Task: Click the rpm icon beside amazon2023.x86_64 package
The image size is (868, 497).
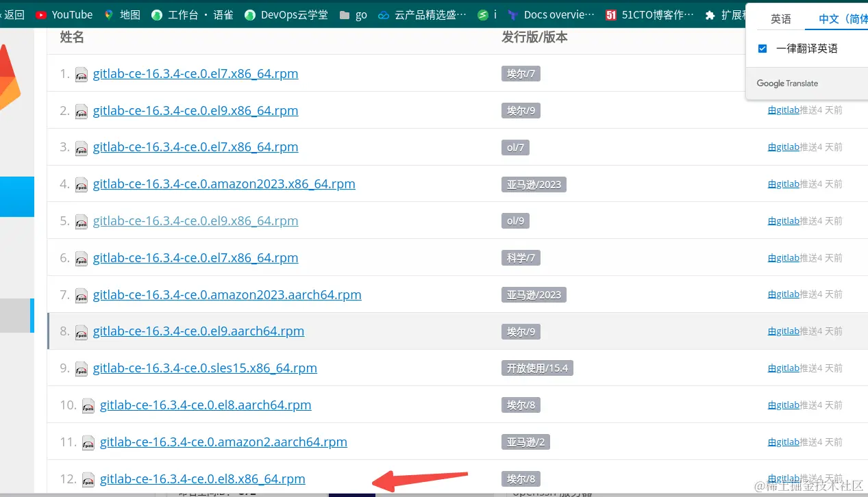Action: 82,185
